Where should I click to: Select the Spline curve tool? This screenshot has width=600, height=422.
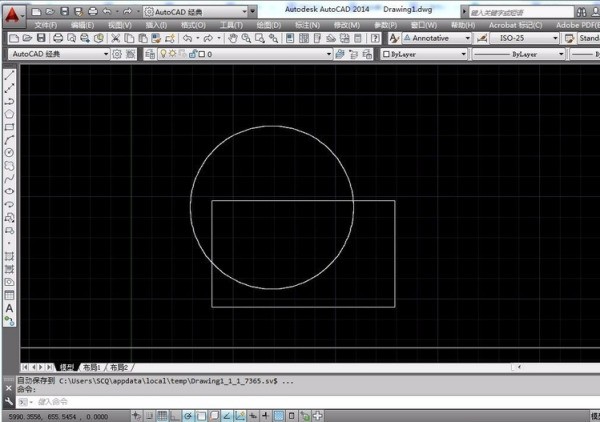(10, 178)
